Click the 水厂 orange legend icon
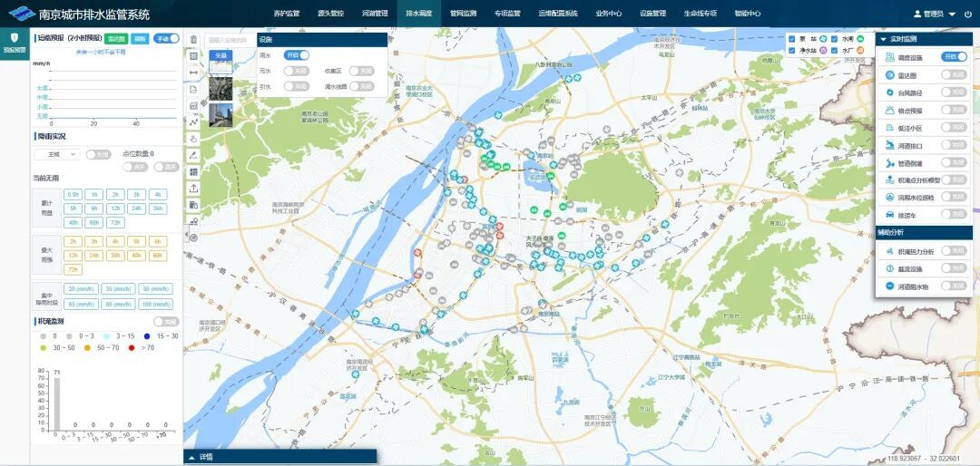Viewport: 980px width, 466px height. tap(860, 50)
